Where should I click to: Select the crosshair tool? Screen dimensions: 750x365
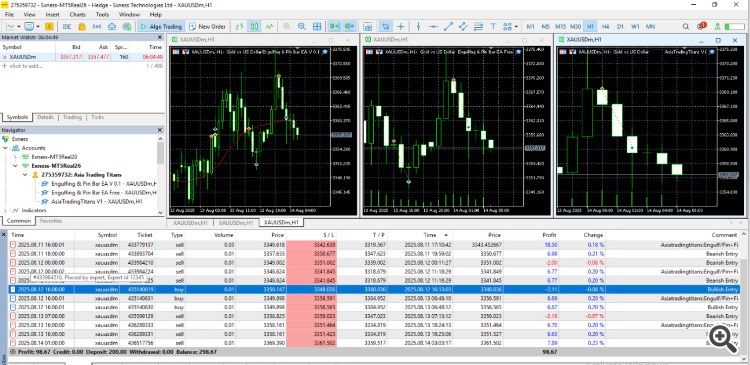tap(401, 26)
